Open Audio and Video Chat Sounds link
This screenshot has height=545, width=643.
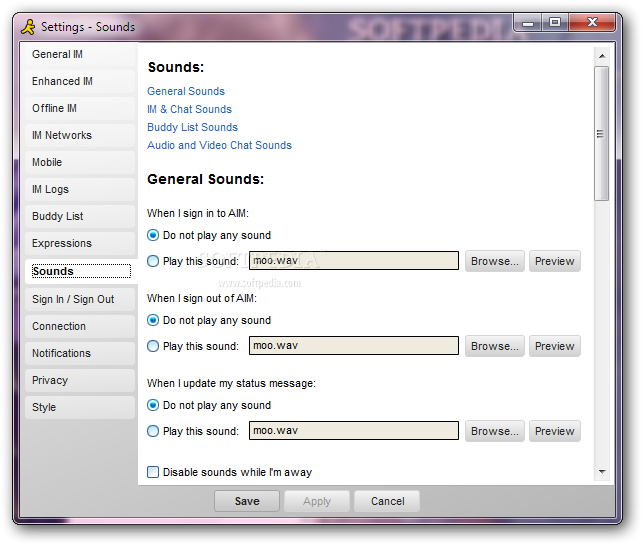pos(219,146)
